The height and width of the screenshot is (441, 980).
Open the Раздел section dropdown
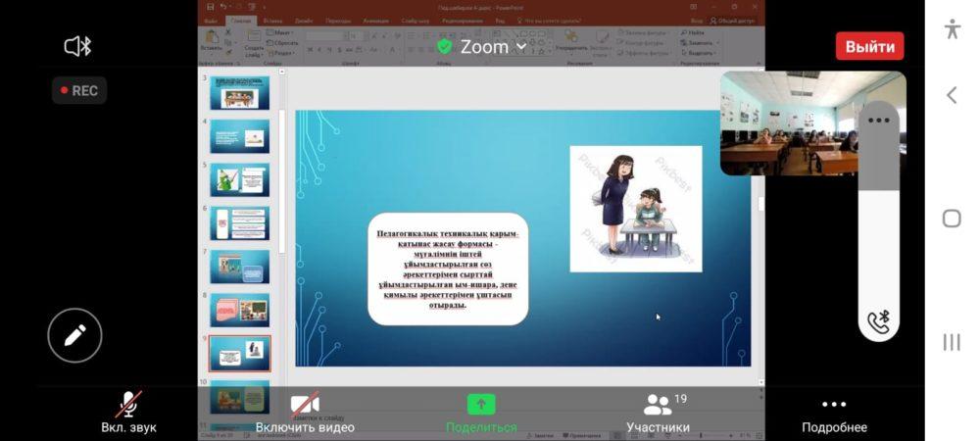coord(280,53)
